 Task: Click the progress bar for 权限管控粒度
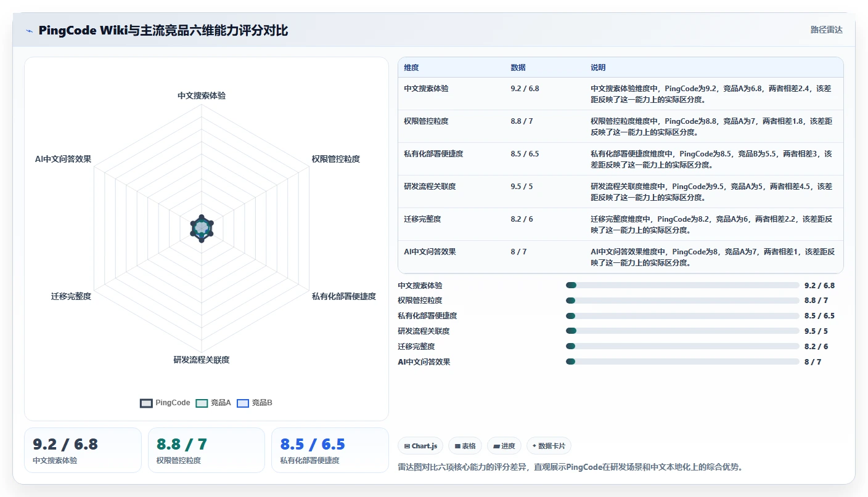click(x=682, y=301)
